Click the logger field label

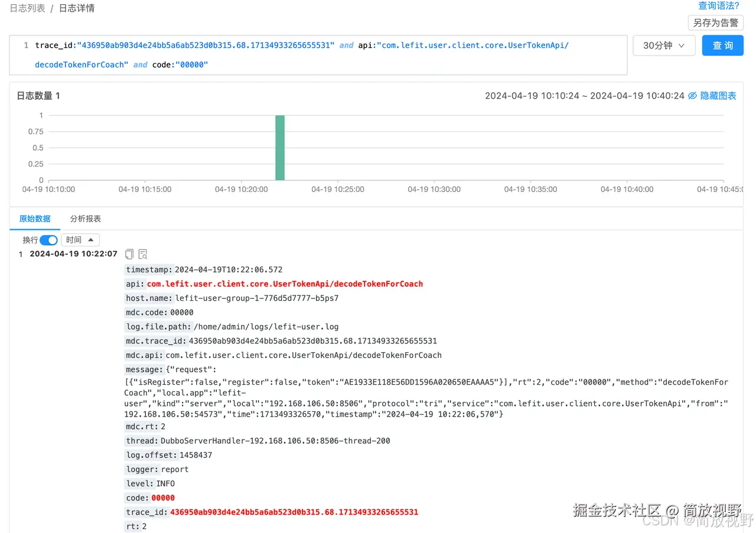click(x=142, y=469)
